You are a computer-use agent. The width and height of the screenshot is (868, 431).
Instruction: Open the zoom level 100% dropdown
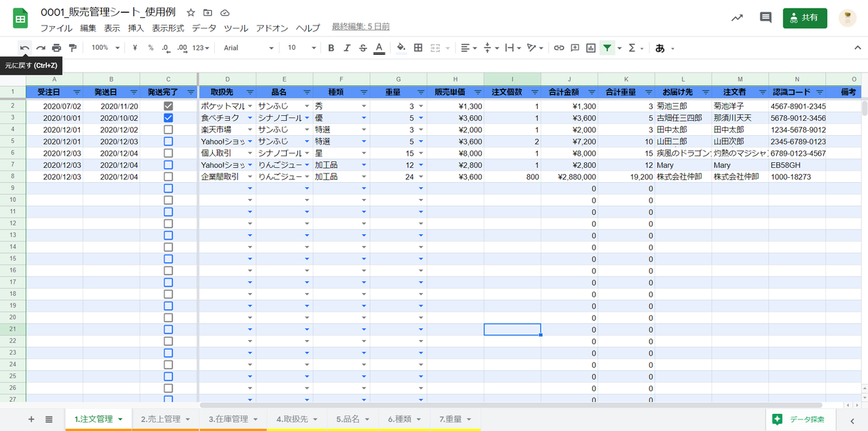[105, 48]
